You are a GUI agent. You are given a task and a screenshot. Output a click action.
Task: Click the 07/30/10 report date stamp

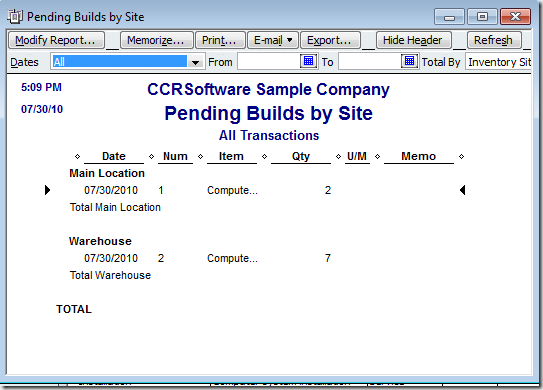tap(42, 109)
